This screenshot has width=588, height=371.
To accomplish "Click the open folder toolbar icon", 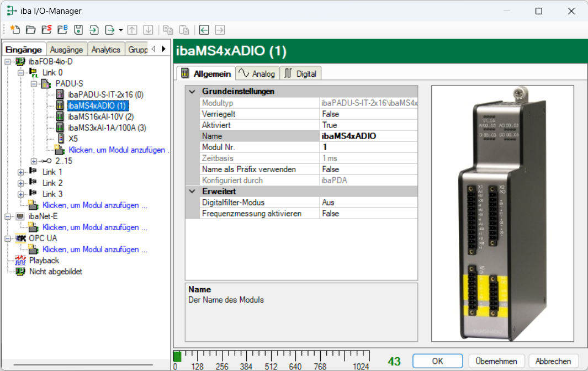I will [x=31, y=30].
